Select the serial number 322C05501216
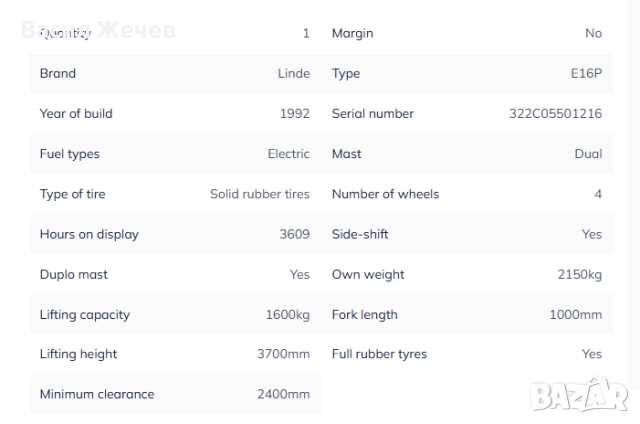This screenshot has height=424, width=640. (555, 114)
